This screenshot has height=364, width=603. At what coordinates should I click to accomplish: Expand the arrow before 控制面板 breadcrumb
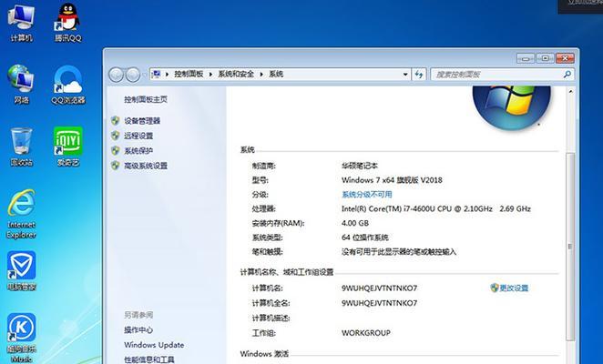click(x=167, y=75)
